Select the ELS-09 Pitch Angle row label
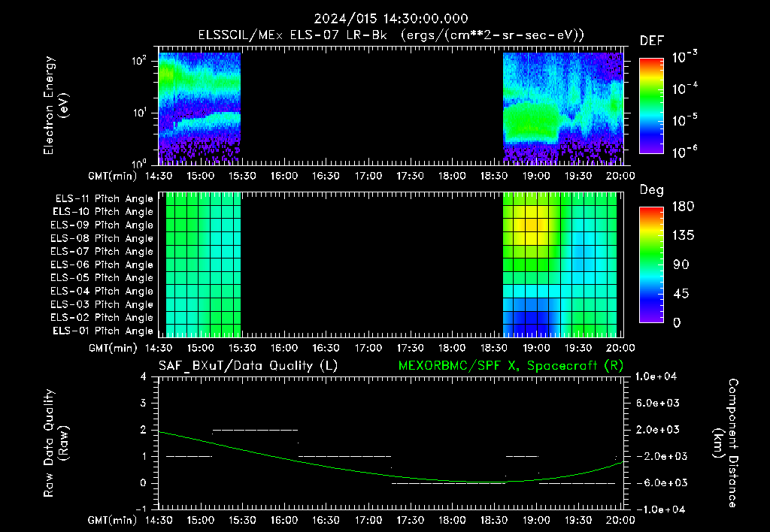This screenshot has width=770, height=532. [x=102, y=225]
